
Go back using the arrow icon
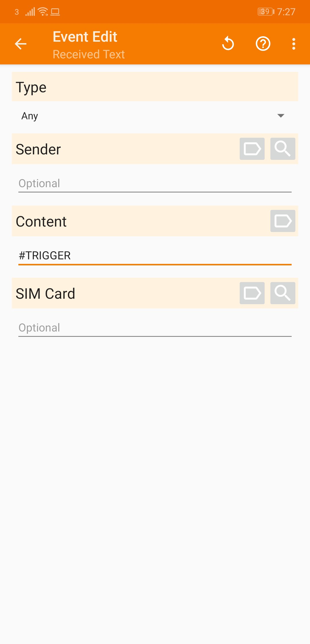[21, 44]
